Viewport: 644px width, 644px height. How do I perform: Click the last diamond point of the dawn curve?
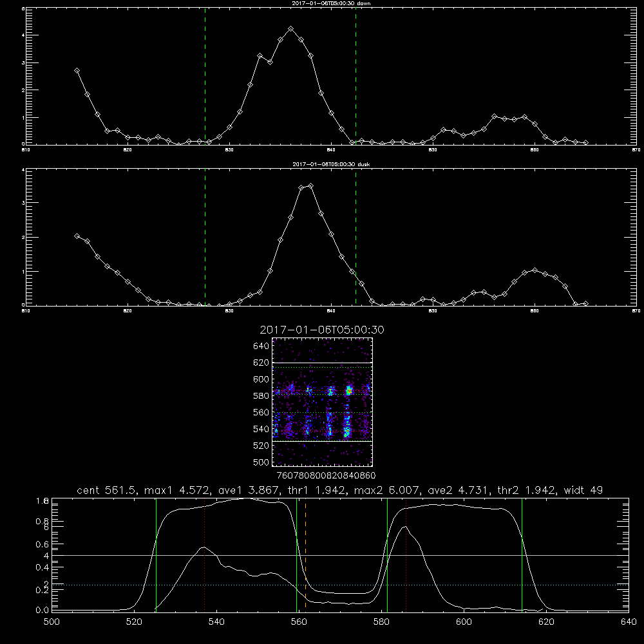585,142
